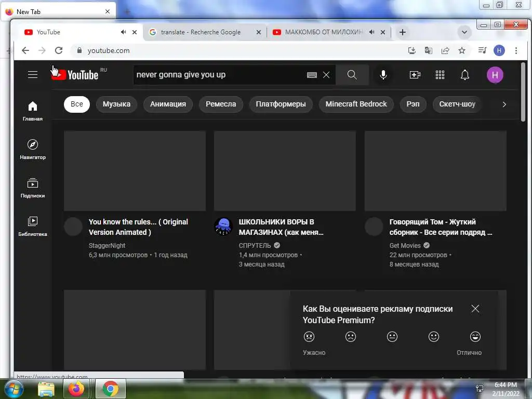532x399 pixels.
Task: Click the YouTube logo
Action: click(75, 75)
